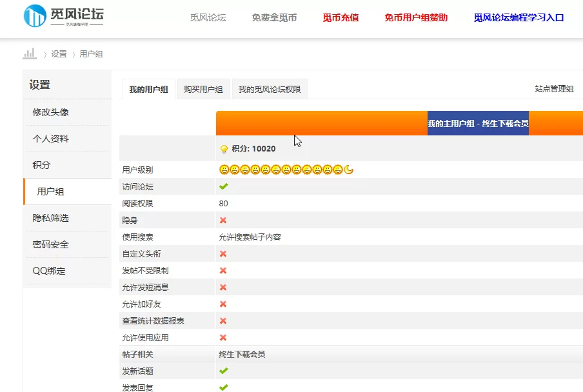This screenshot has width=583, height=392.
Task: Open the 免币用户组赞助 navigation link
Action: (x=416, y=17)
